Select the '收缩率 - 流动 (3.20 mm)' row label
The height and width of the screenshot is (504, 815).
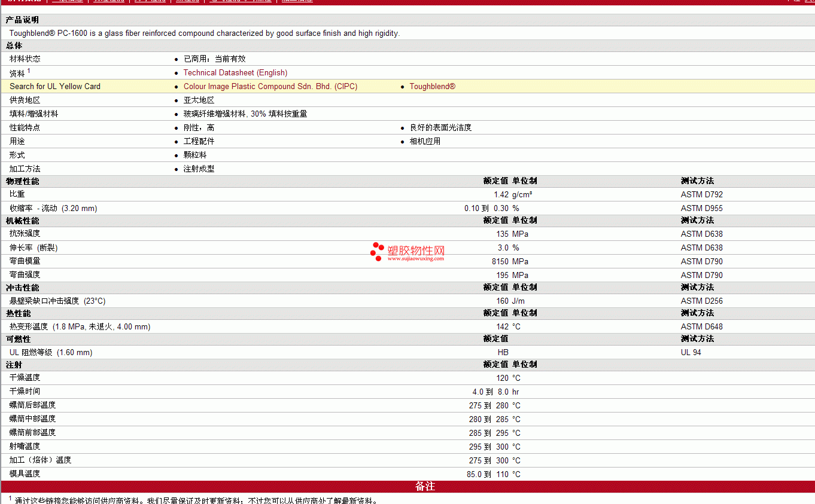tap(53, 208)
